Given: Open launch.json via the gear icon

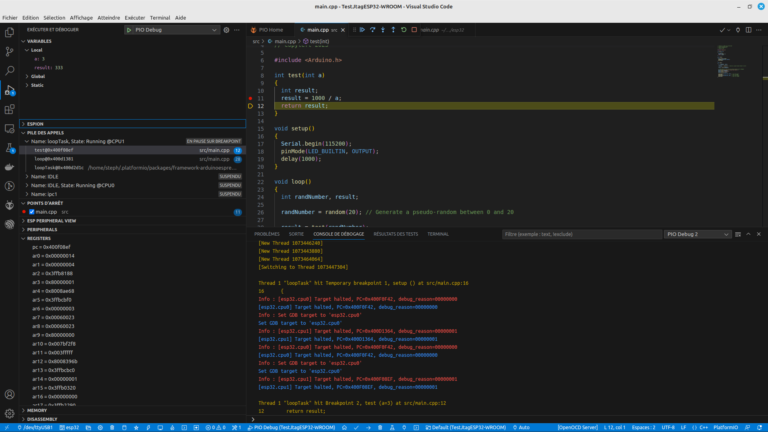Looking at the screenshot, I should coord(226,30).
